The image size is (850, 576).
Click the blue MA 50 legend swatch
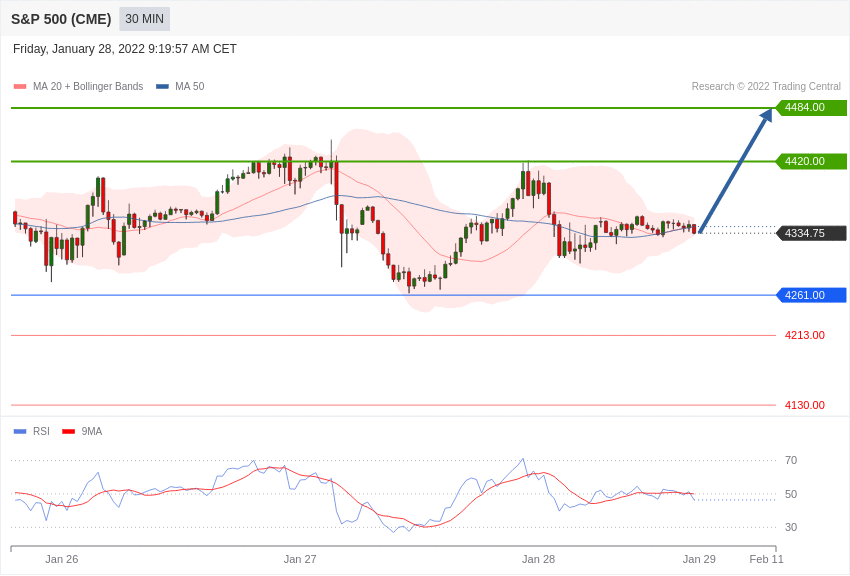162,87
